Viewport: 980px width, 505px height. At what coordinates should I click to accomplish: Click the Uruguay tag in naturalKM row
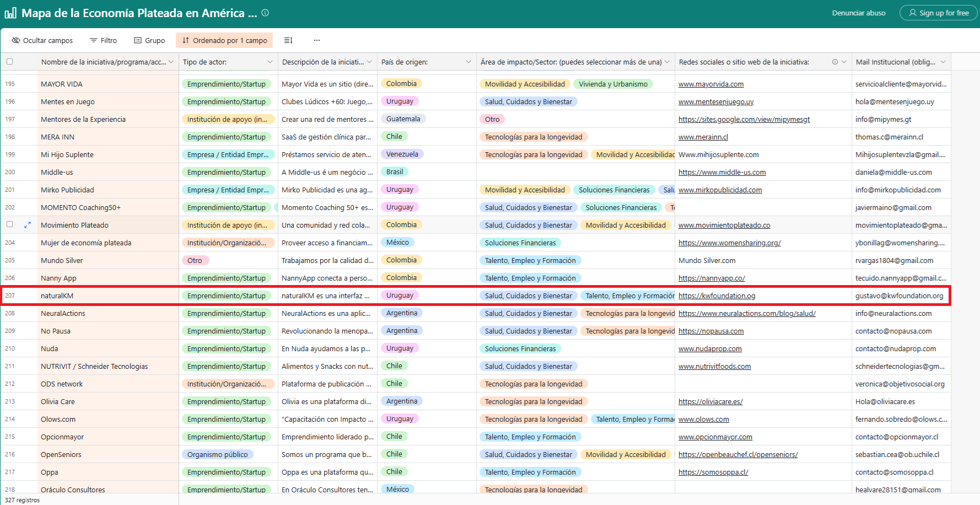point(400,296)
